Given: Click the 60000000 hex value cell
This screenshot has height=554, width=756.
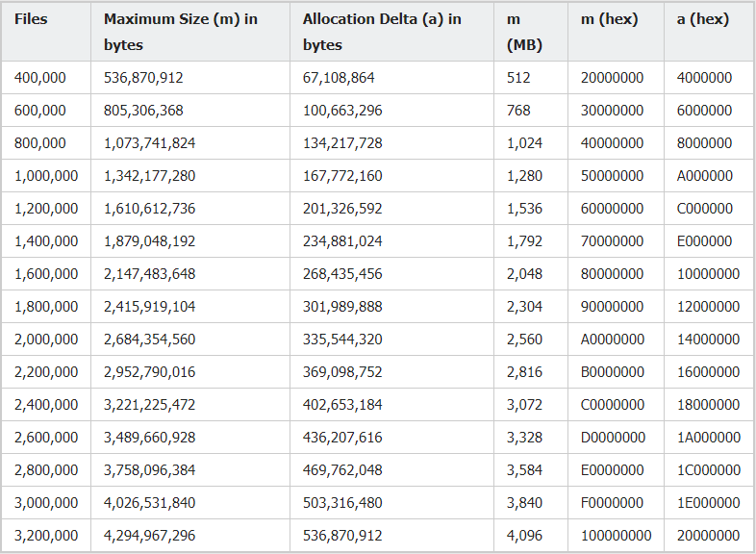Looking at the screenshot, I should (612, 209).
